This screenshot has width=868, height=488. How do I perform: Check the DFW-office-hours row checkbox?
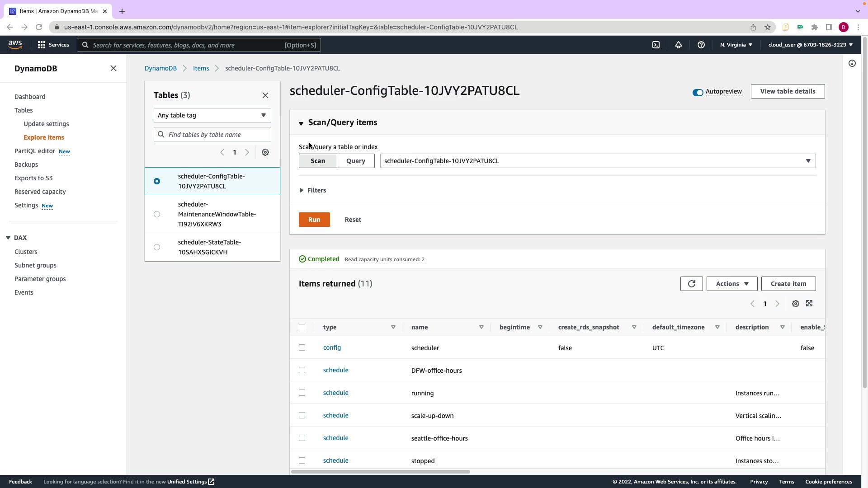pos(302,370)
